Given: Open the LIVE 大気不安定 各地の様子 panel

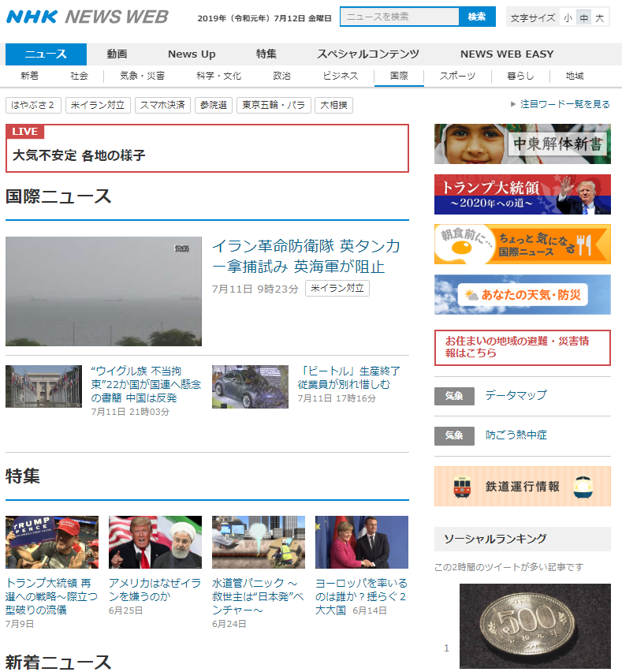Looking at the screenshot, I should [207, 147].
